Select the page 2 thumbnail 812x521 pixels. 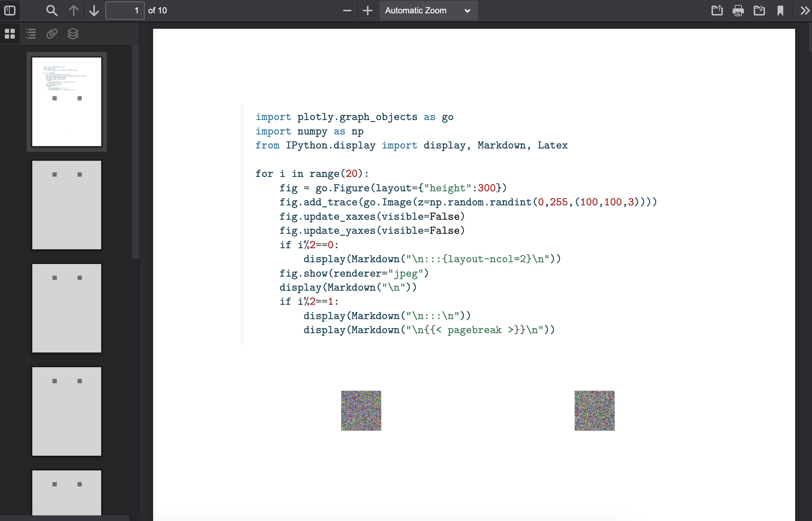coord(67,205)
